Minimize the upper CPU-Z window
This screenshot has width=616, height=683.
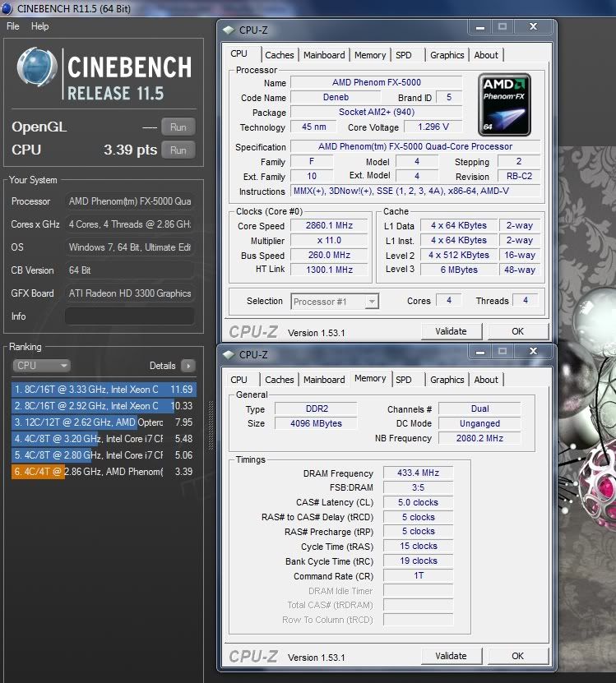480,27
